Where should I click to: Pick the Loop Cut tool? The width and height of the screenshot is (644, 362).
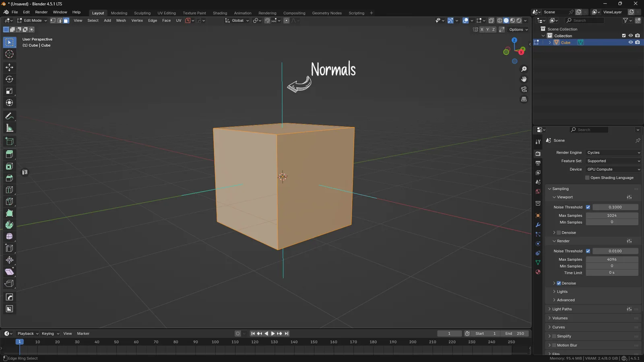[9, 189]
